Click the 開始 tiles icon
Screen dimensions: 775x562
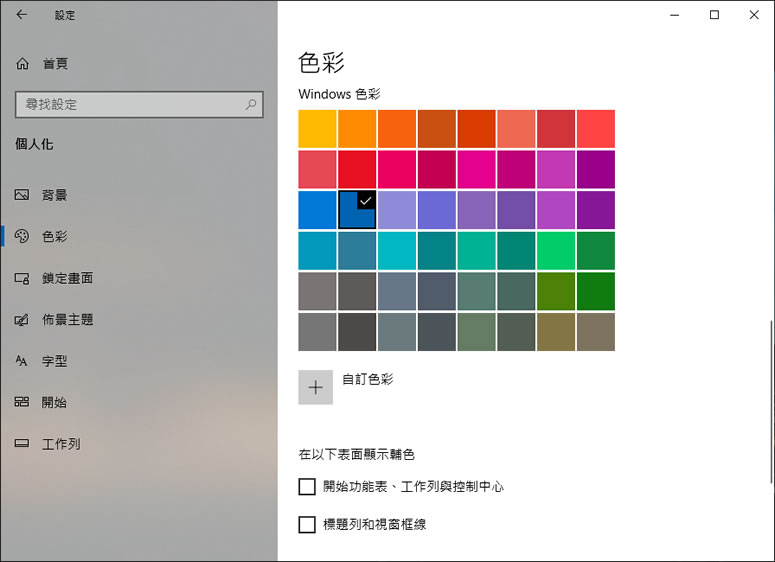[22, 402]
